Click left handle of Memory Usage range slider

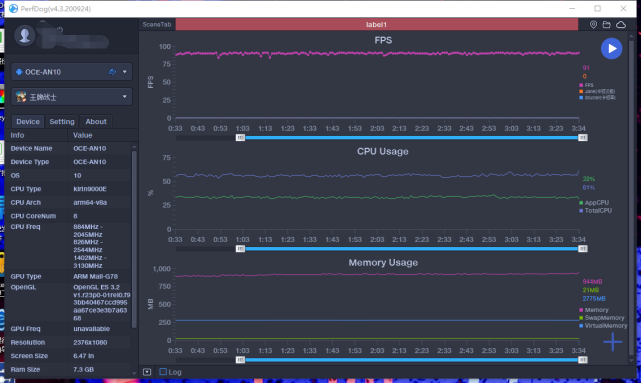[240, 360]
